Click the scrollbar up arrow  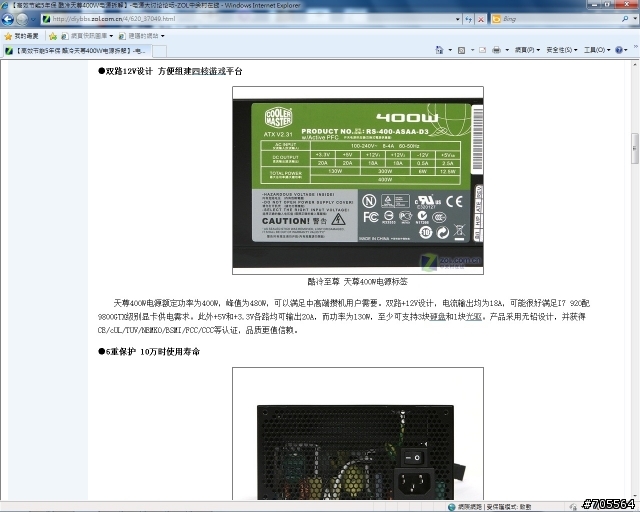(635, 65)
